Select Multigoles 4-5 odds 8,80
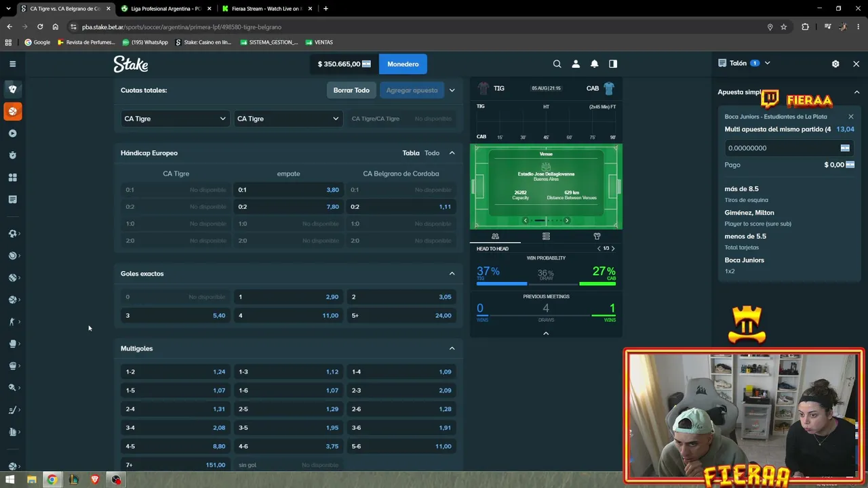Screen dimensions: 868x488 [x=175, y=447]
